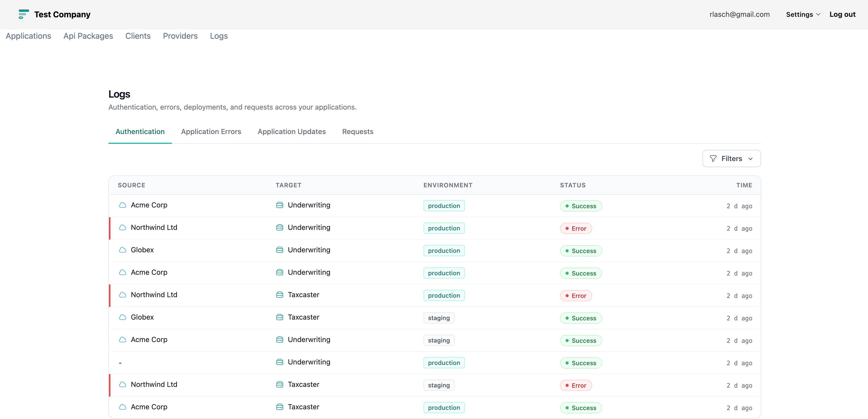Viewport: 868px width, 419px height.
Task: Click Underwriting target in Acme Corp staging row
Action: [x=309, y=340]
